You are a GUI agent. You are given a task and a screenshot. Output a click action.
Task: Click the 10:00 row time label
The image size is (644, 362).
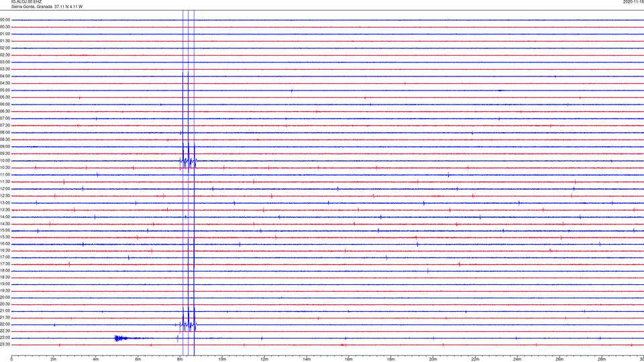pyautogui.click(x=5, y=161)
